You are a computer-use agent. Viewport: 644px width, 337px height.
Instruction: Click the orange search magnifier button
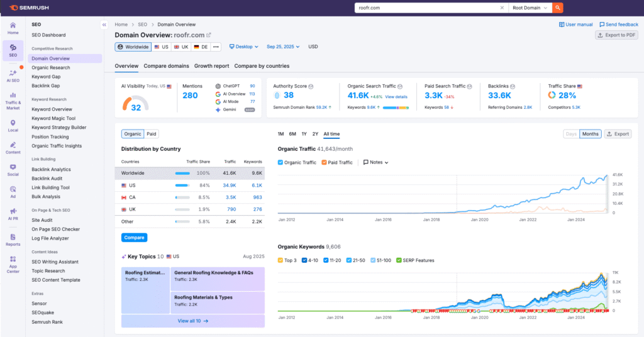[558, 8]
